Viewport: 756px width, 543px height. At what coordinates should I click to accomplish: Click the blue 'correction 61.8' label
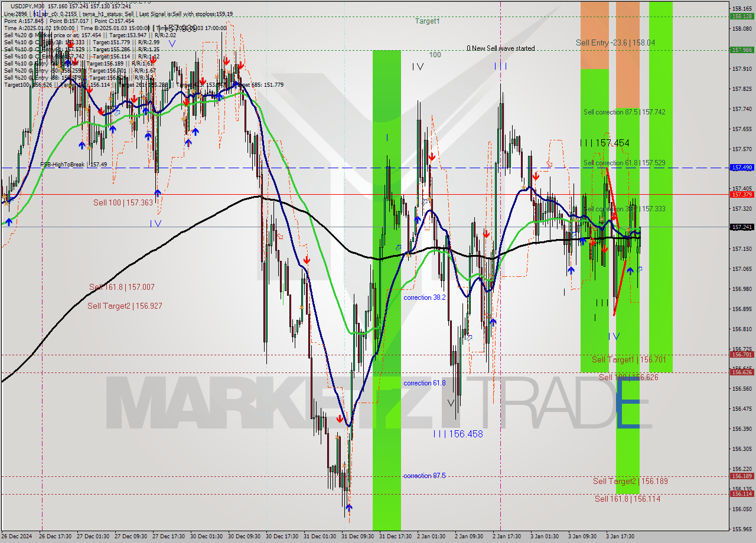(425, 384)
